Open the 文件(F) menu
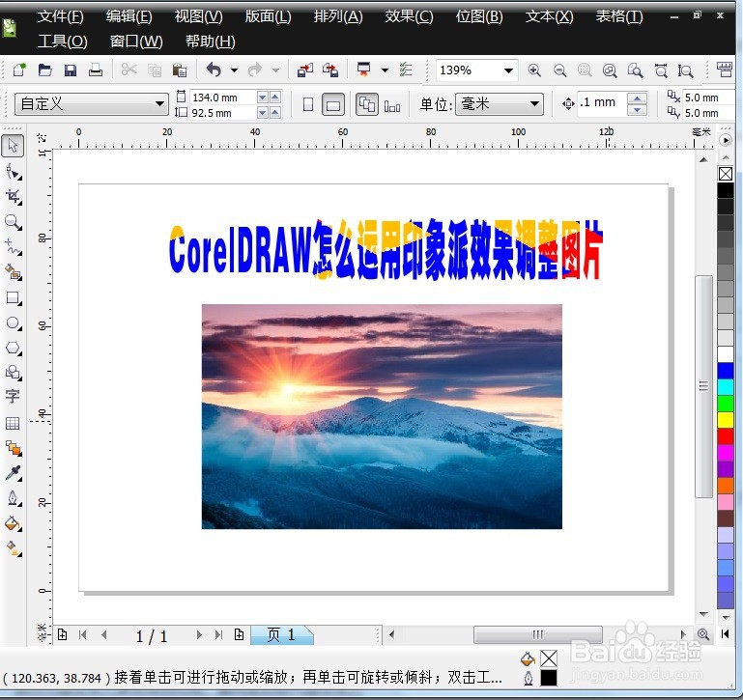 pos(61,16)
